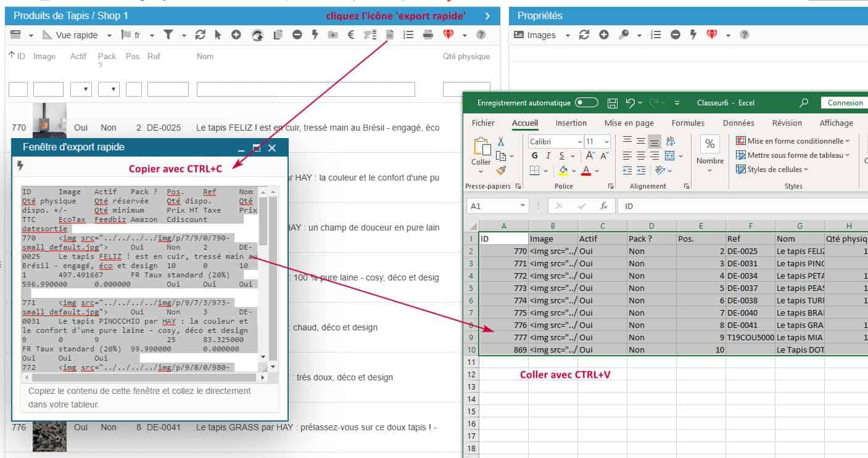
Task: Toggle bold formatting with the G button
Action: (x=534, y=156)
